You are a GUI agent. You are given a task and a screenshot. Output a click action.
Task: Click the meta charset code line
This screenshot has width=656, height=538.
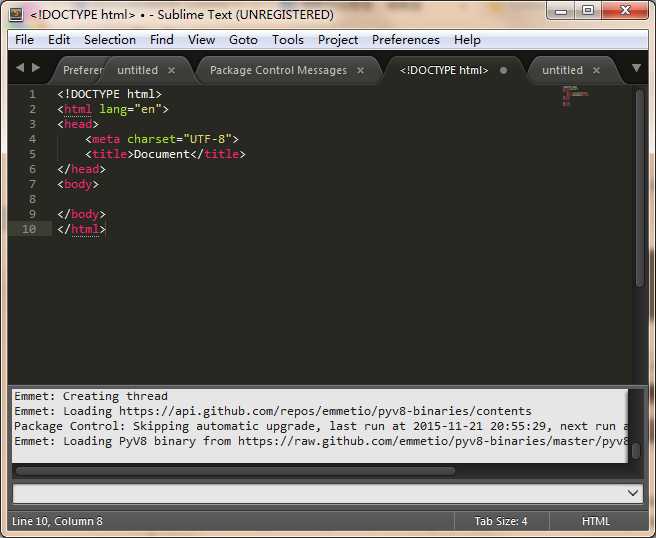[162, 139]
